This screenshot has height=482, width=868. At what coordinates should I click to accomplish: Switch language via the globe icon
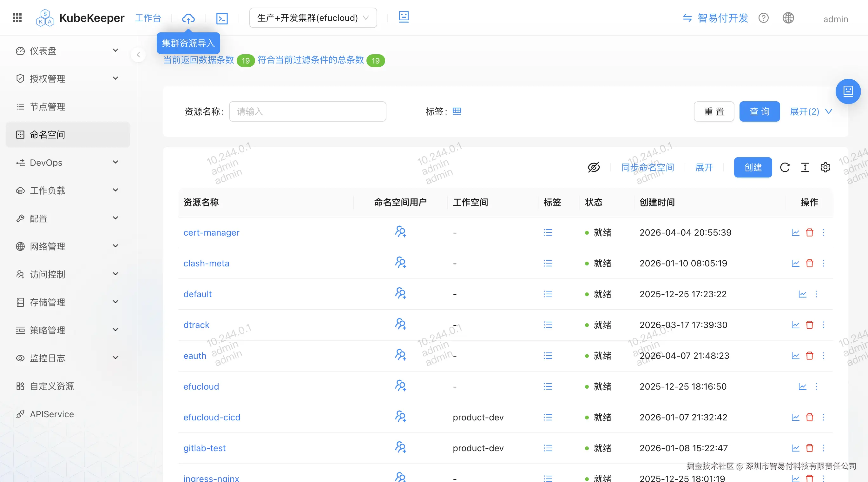[x=788, y=18]
